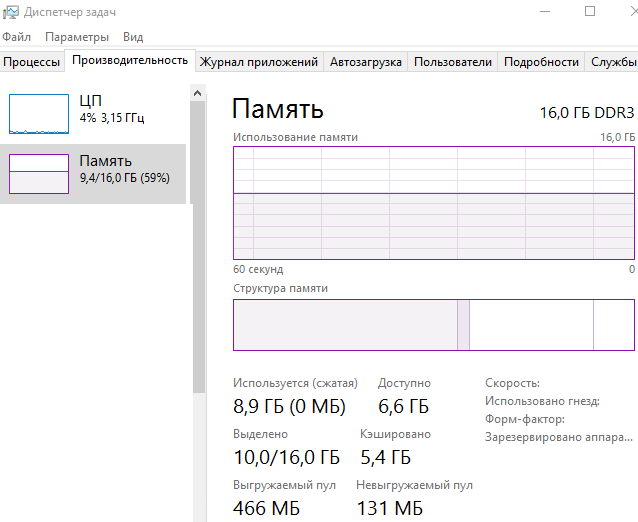Switch to the Журнал приложений tab
This screenshot has height=522, width=638.
[x=259, y=62]
